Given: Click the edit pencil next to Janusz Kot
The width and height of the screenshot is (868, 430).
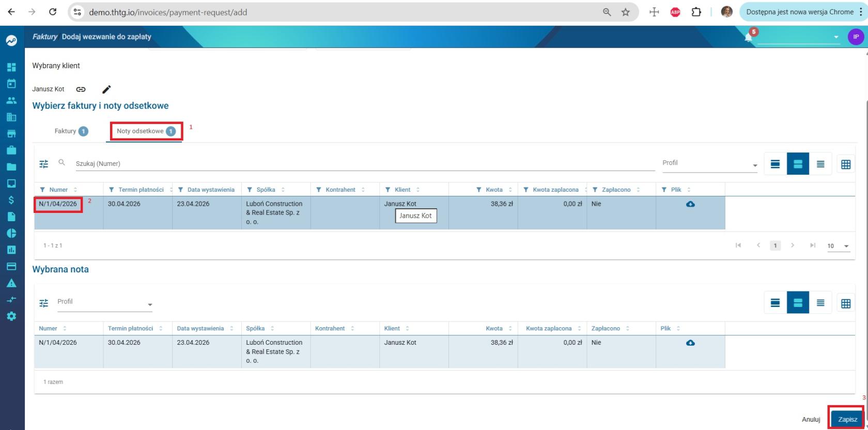Looking at the screenshot, I should click(106, 89).
